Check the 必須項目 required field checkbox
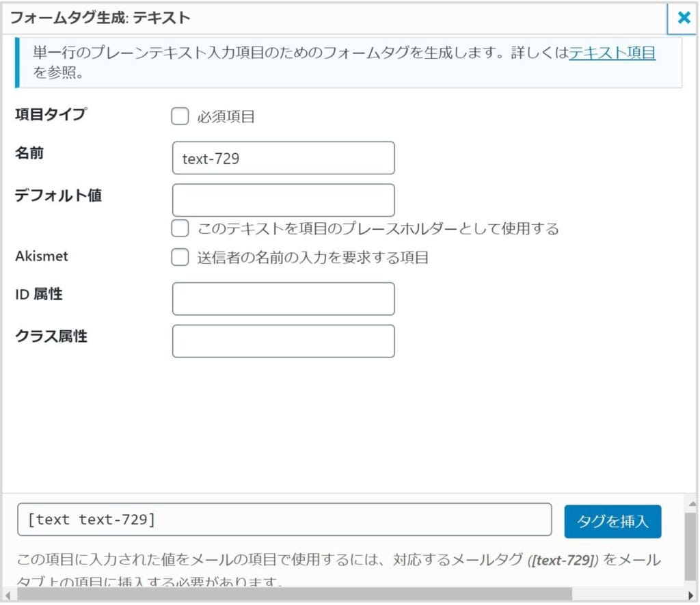Image resolution: width=700 pixels, height=605 pixels. pyautogui.click(x=180, y=116)
